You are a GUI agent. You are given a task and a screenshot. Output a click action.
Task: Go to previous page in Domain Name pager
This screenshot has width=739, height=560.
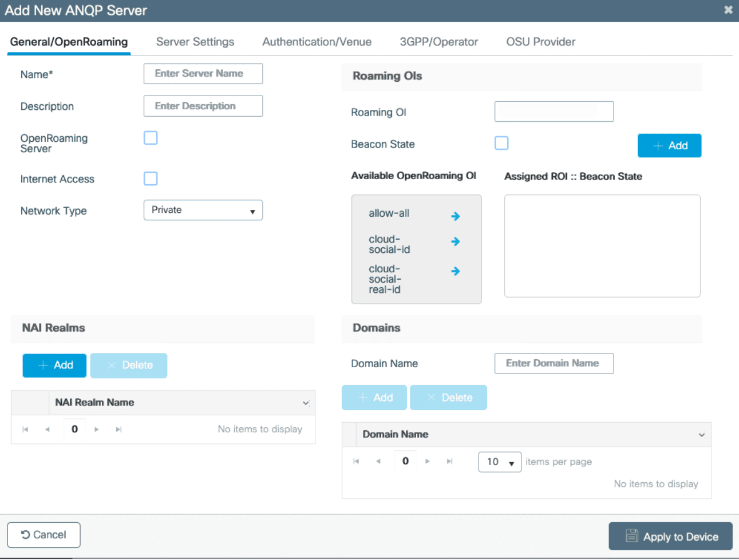tap(378, 462)
